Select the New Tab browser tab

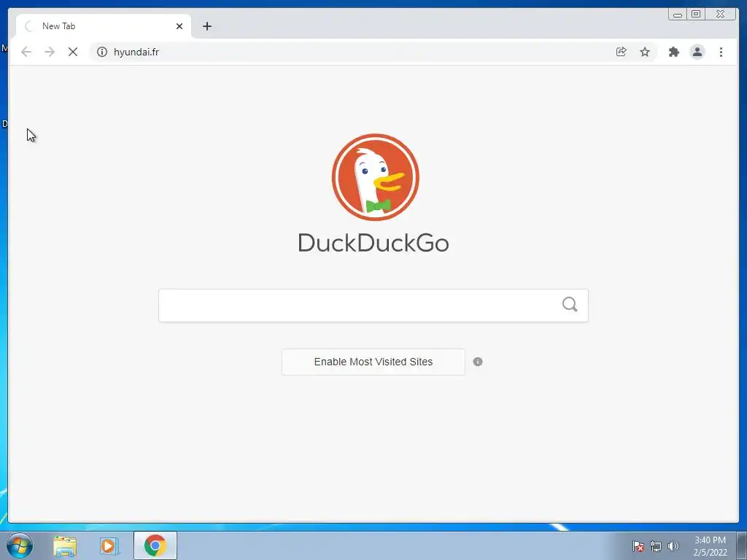104,26
